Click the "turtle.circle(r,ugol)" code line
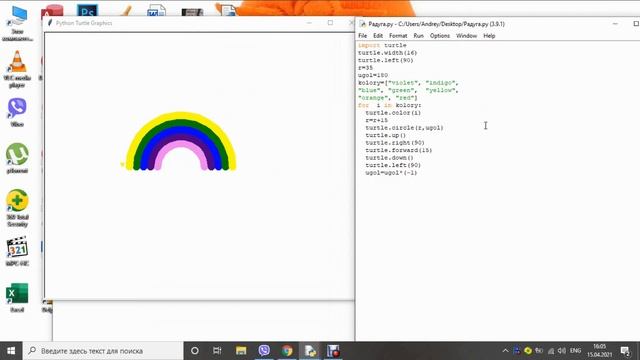 pos(404,128)
